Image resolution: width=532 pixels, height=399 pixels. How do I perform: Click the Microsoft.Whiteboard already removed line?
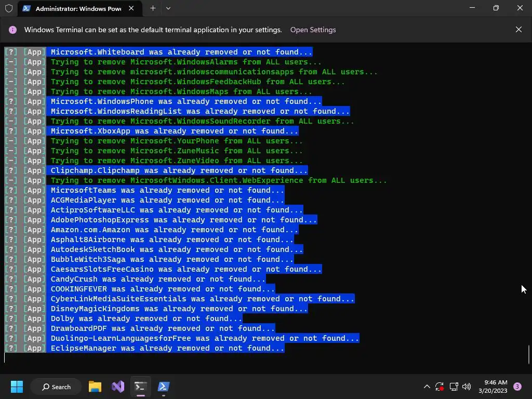click(x=158, y=52)
